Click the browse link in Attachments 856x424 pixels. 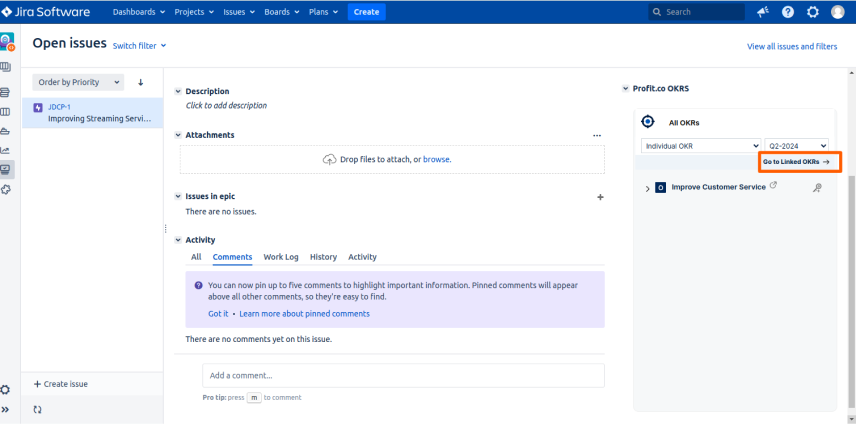(x=437, y=160)
